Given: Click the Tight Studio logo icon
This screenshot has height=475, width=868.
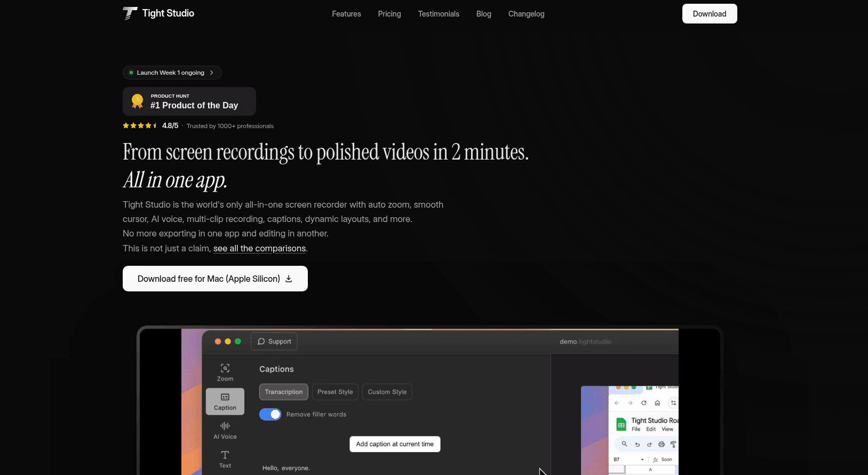Looking at the screenshot, I should 130,13.
